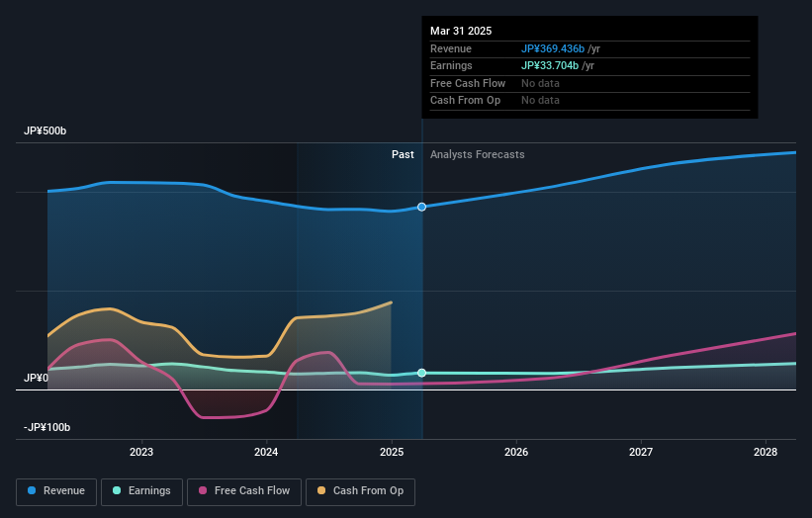Click the Revenue row label in tooltip
This screenshot has width=812, height=518.
coord(451,48)
